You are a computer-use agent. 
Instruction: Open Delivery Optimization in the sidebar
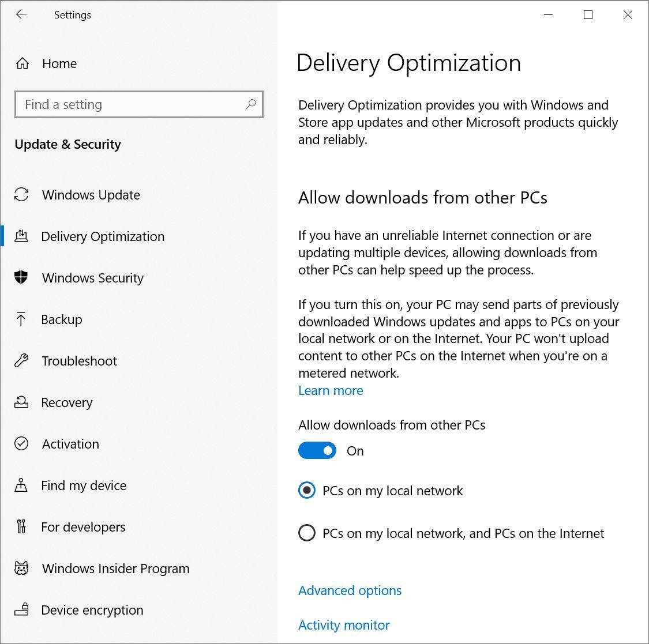click(x=103, y=236)
